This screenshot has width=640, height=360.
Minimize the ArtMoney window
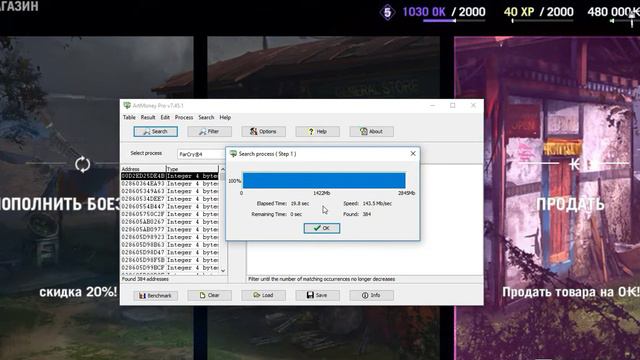[x=432, y=105]
